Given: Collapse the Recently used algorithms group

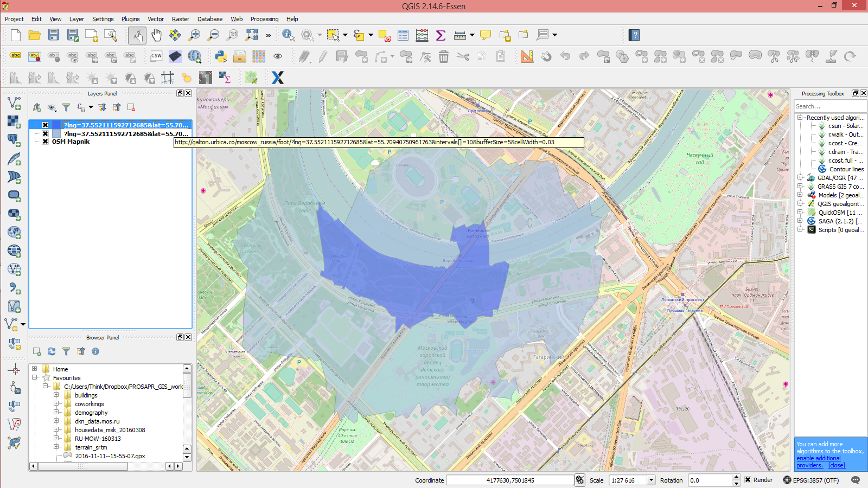Looking at the screenshot, I should (800, 117).
